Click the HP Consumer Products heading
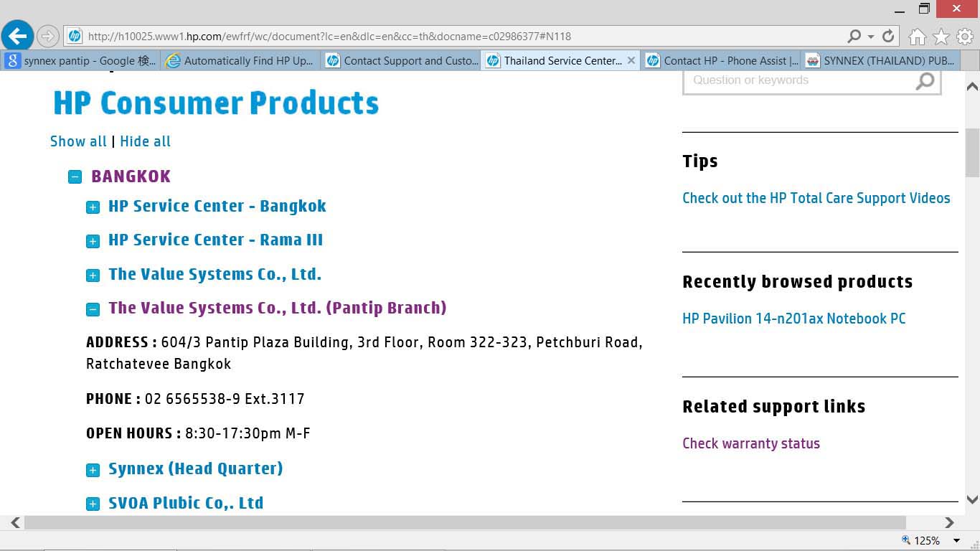The width and height of the screenshot is (980, 551). point(216,103)
